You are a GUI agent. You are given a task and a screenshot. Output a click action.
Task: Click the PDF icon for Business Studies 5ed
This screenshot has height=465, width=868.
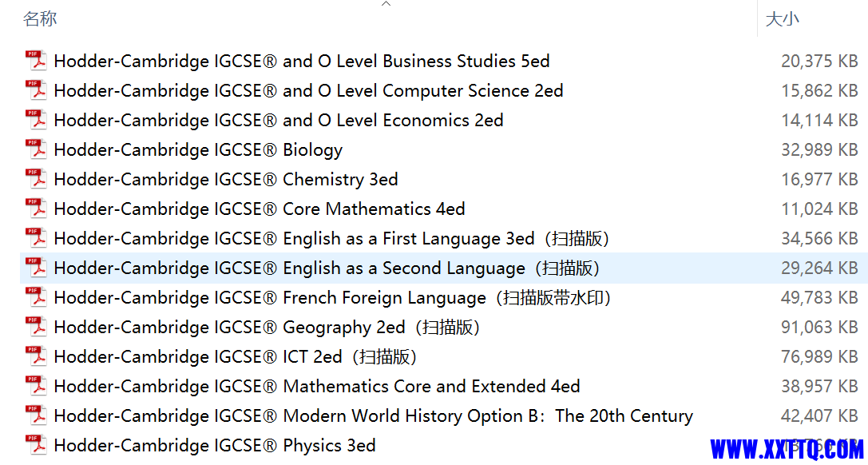tap(37, 61)
